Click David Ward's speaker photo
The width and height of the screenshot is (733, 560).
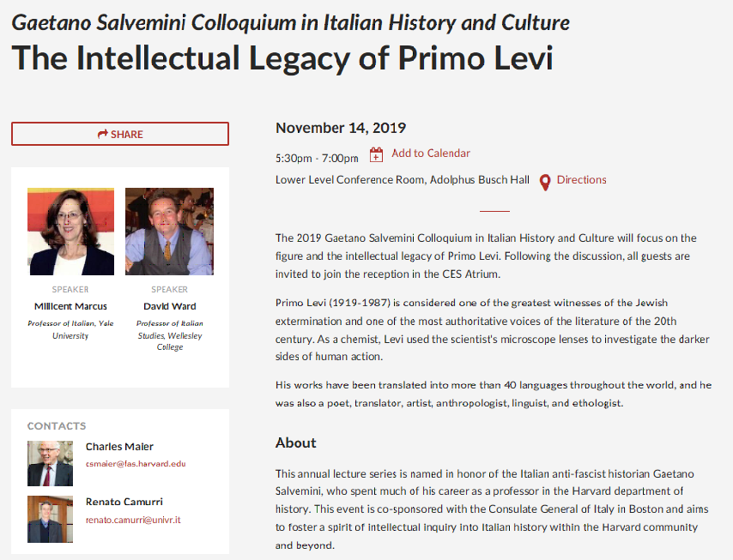tap(169, 232)
